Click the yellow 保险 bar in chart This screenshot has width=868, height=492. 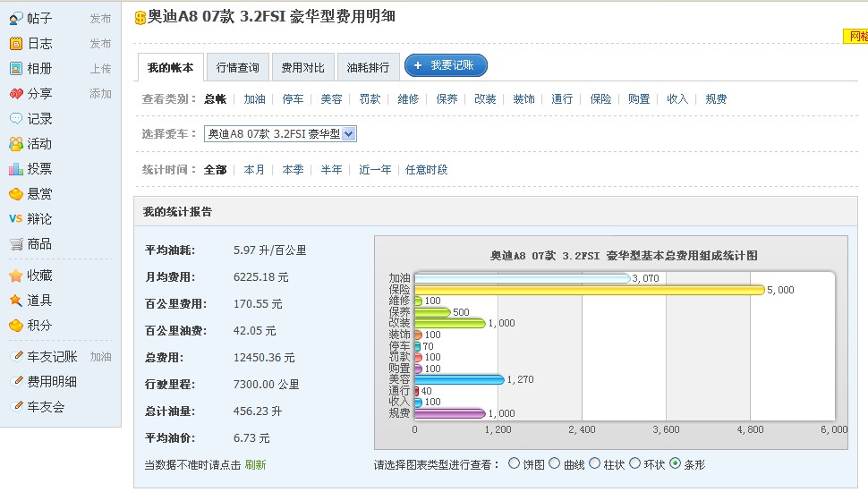click(590, 290)
